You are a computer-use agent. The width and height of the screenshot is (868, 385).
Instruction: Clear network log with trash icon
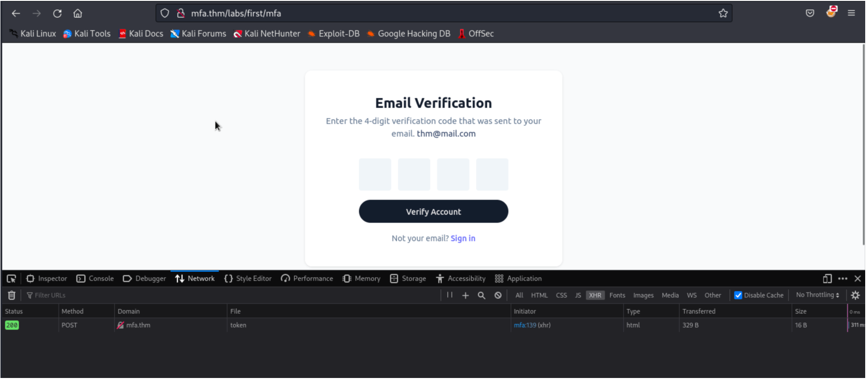(12, 296)
